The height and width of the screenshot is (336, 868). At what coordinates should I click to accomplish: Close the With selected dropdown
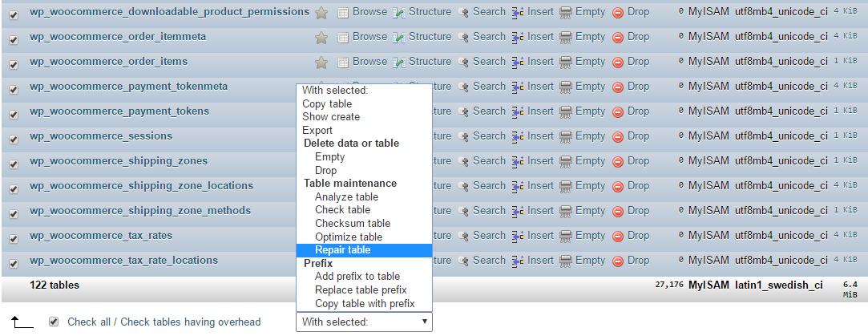click(364, 322)
